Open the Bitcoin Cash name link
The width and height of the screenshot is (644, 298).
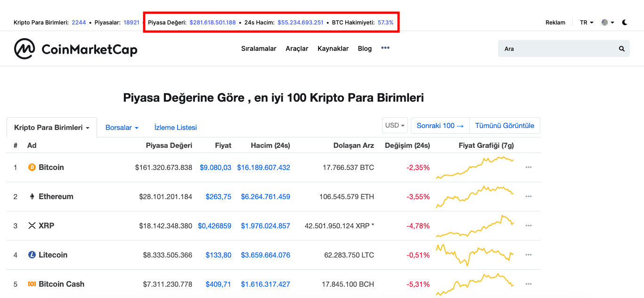coord(61,284)
